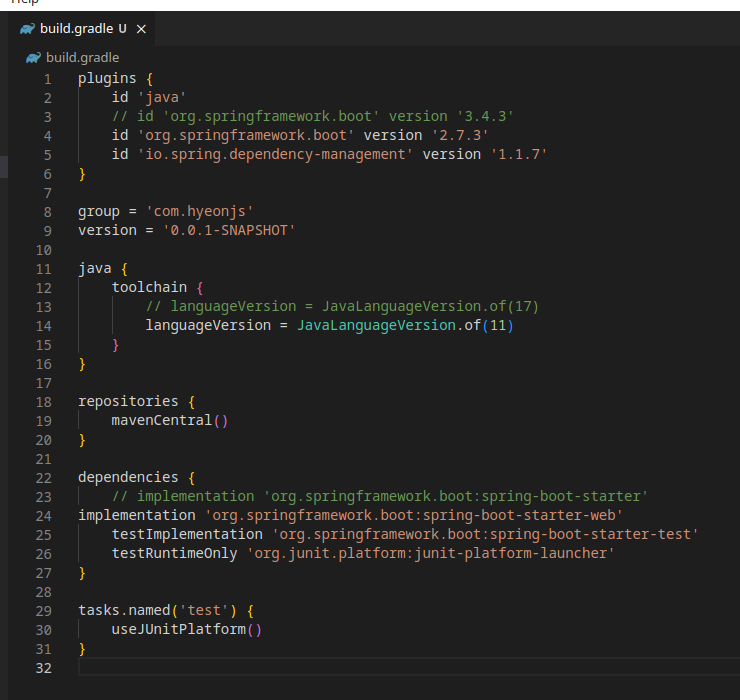Image resolution: width=740 pixels, height=700 pixels.
Task: Place cursor on empty line 32
Action: click(409, 667)
